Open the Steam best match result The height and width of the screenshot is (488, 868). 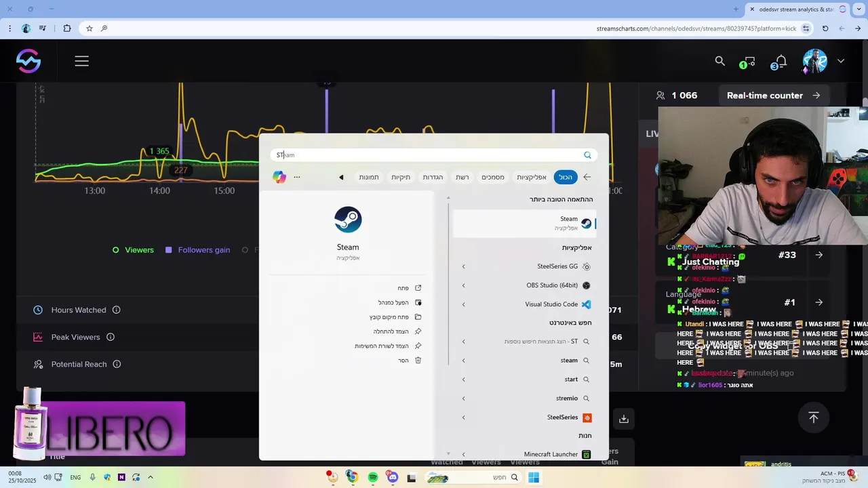click(x=524, y=224)
